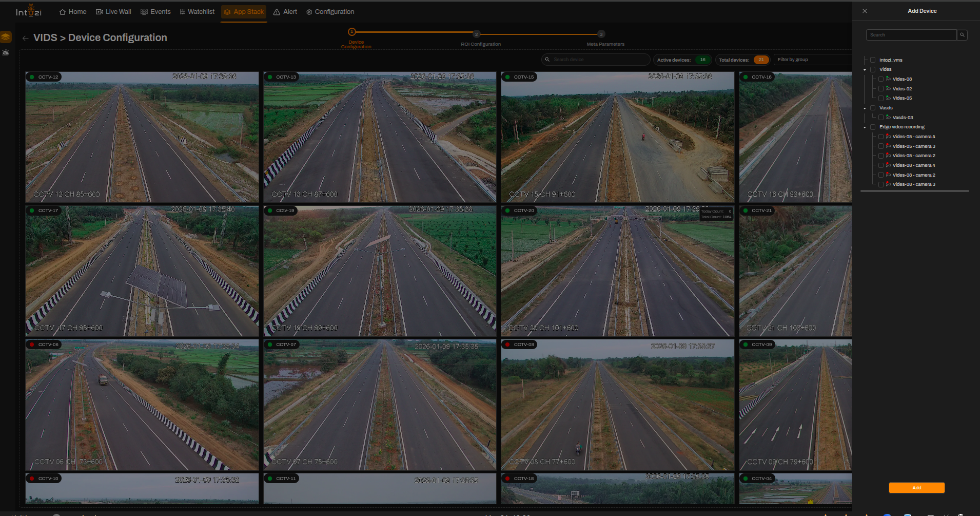
Task: Select the Edge video recording checkbox
Action: pos(873,127)
